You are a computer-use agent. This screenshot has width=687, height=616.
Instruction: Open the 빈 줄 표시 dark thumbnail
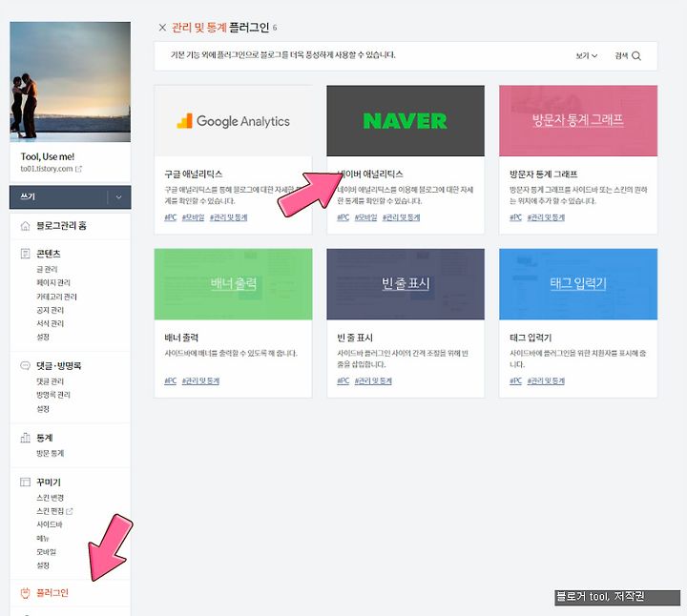pos(406,284)
